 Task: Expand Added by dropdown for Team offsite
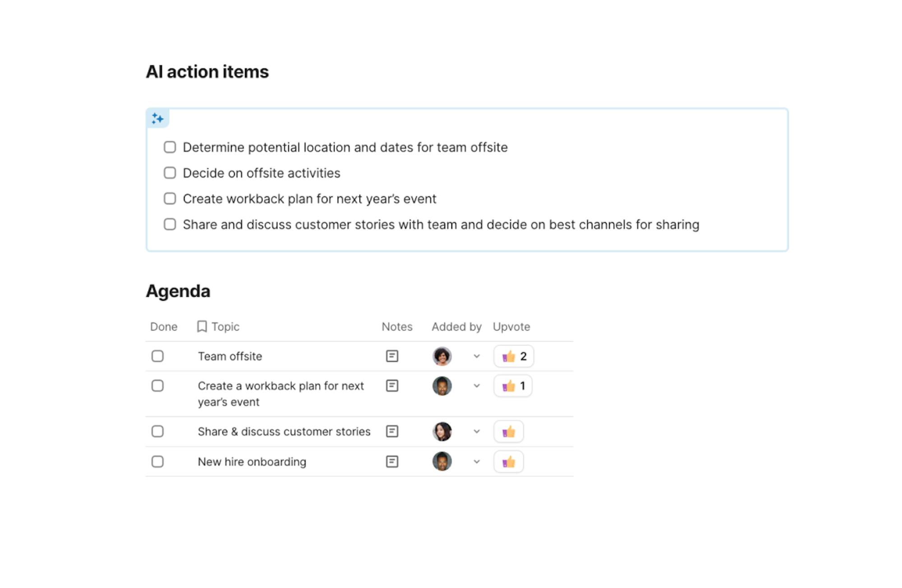[x=477, y=356]
